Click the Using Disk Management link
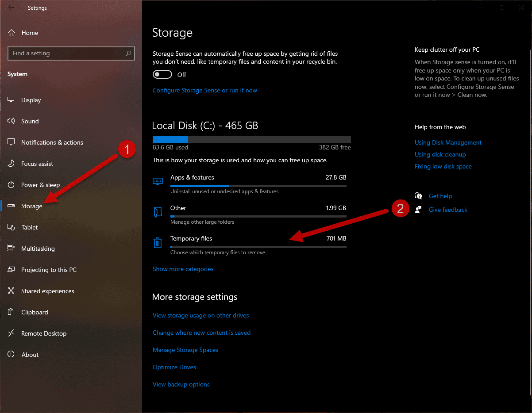 tap(448, 142)
